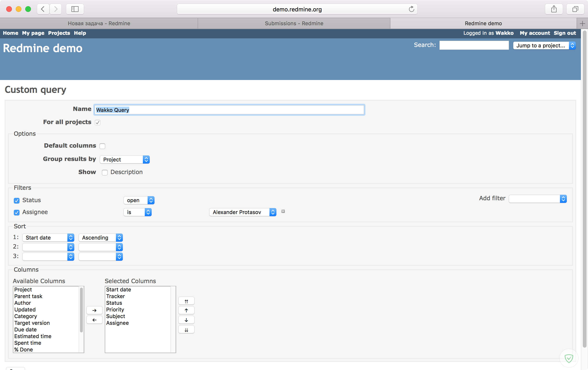The width and height of the screenshot is (588, 370).
Task: Click the Sign out link
Action: point(565,33)
